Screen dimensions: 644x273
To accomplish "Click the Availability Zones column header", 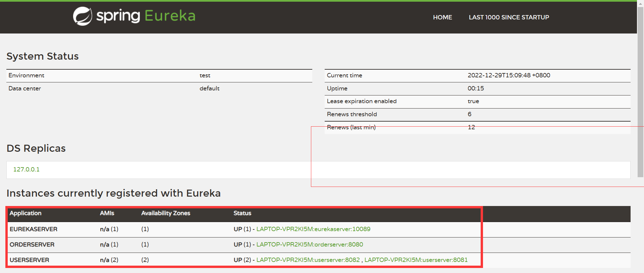I will pos(166,213).
